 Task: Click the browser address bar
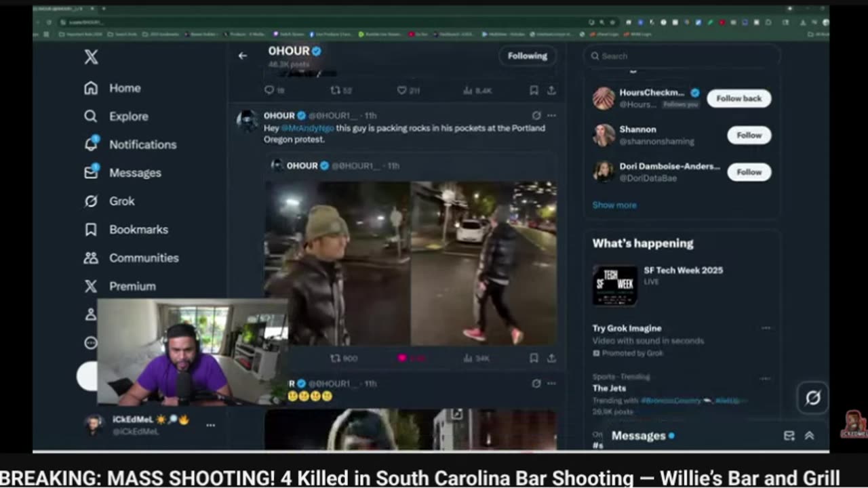325,22
